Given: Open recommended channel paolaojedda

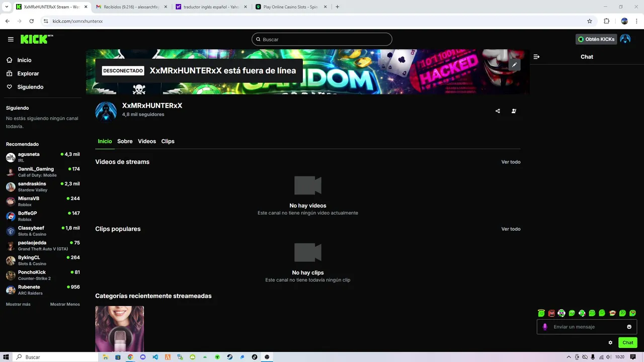Looking at the screenshot, I should pyautogui.click(x=43, y=245).
